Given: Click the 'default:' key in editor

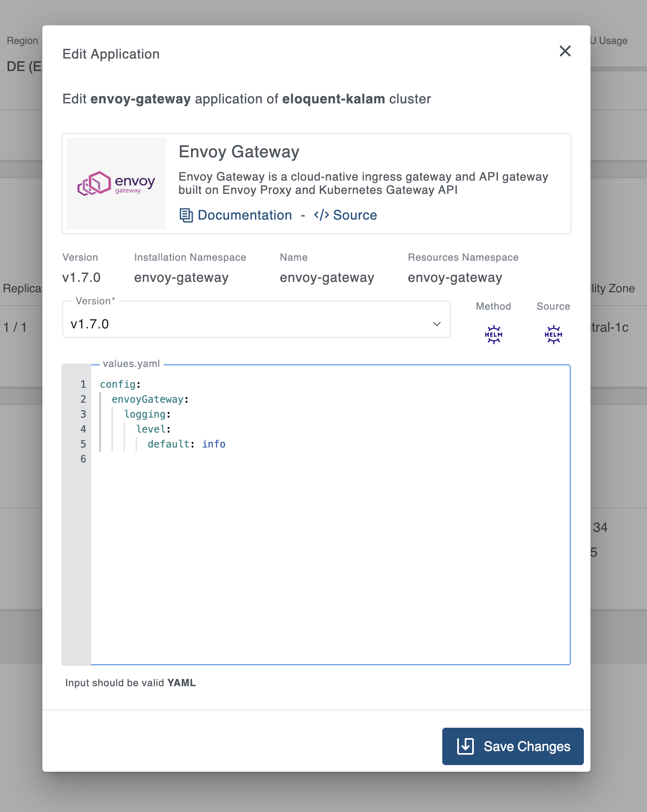Looking at the screenshot, I should 171,444.
